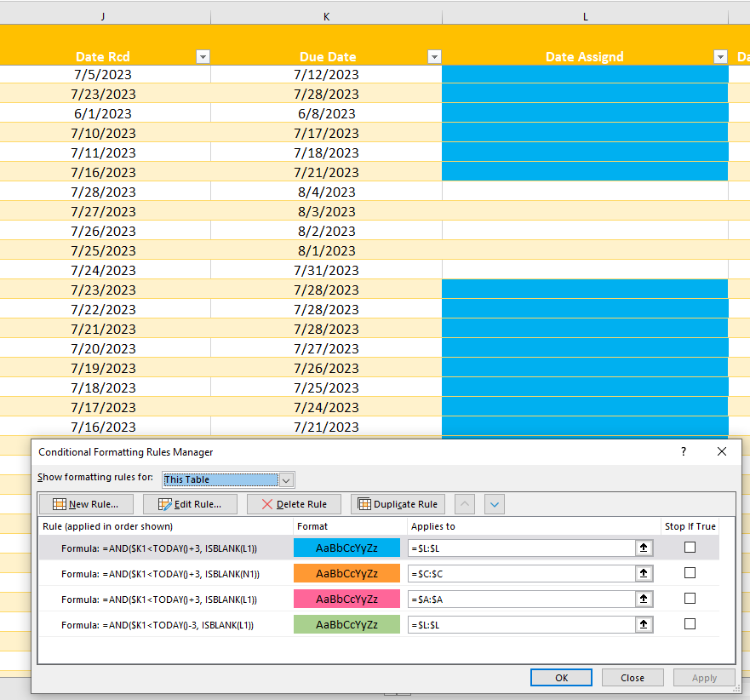The image size is (750, 700).
Task: Enable Stop If True for the $A:$A rule
Action: tap(690, 599)
